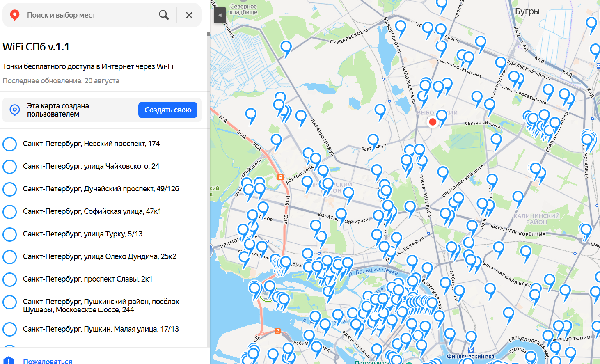Open the улица Турку, 5/13 entry

82,234
